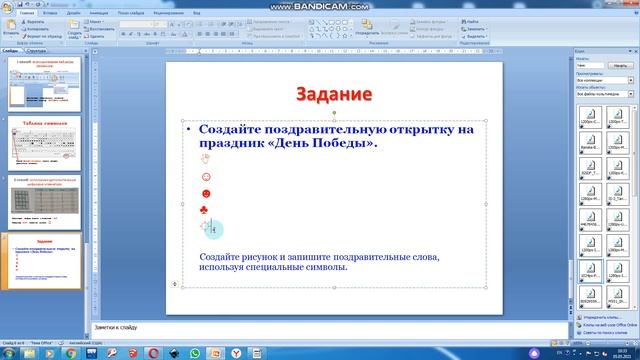Click Найти find button in editing group
This screenshot has height=360, width=640.
coord(470,22)
